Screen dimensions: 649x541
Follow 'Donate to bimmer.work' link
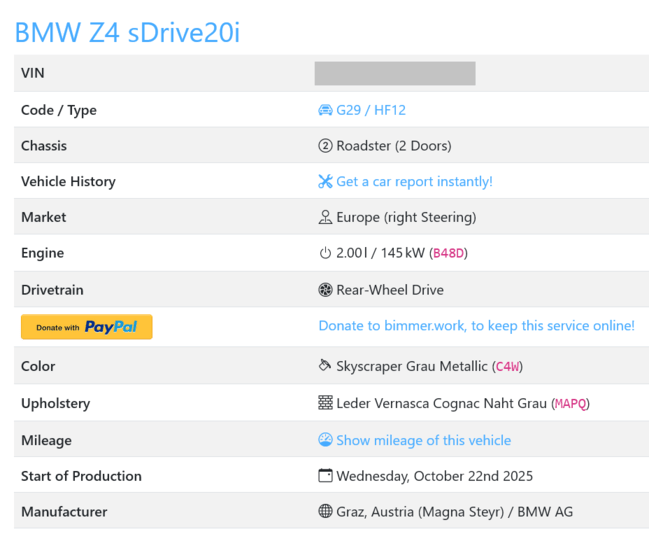coord(476,326)
